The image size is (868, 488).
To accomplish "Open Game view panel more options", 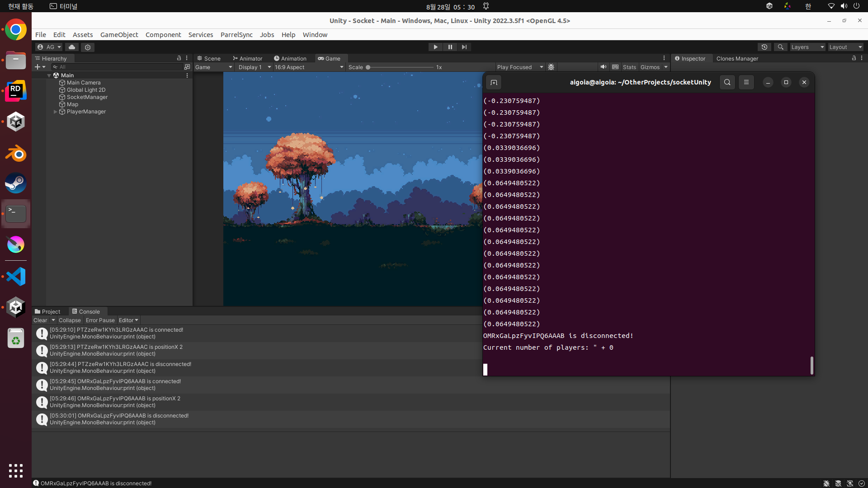I will click(x=664, y=58).
